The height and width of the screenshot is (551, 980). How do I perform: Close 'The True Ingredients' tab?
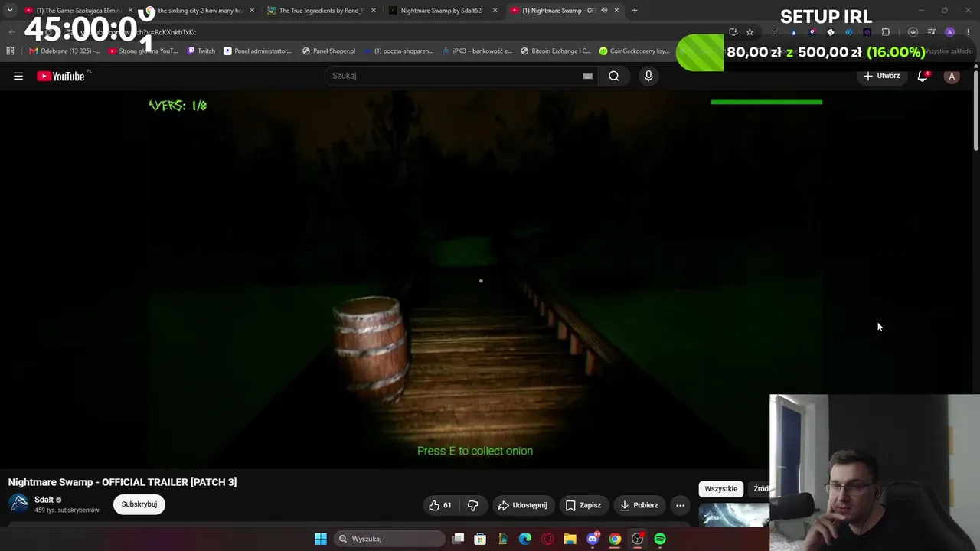374,11
